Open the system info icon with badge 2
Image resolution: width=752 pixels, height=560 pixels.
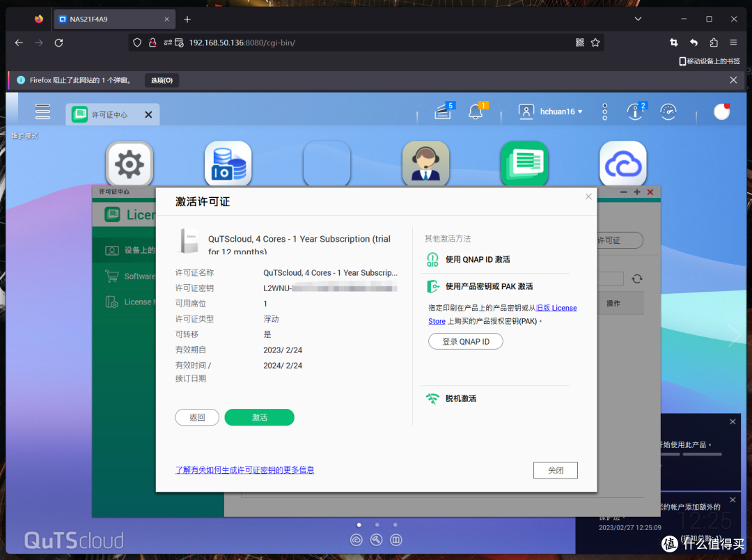click(636, 111)
